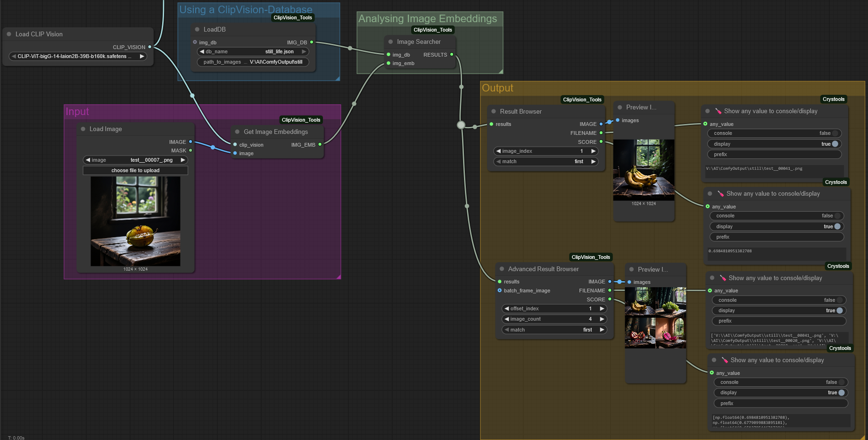Collapse the Get Image Embeddings node dot
The width and height of the screenshot is (868, 440).
pyautogui.click(x=237, y=132)
